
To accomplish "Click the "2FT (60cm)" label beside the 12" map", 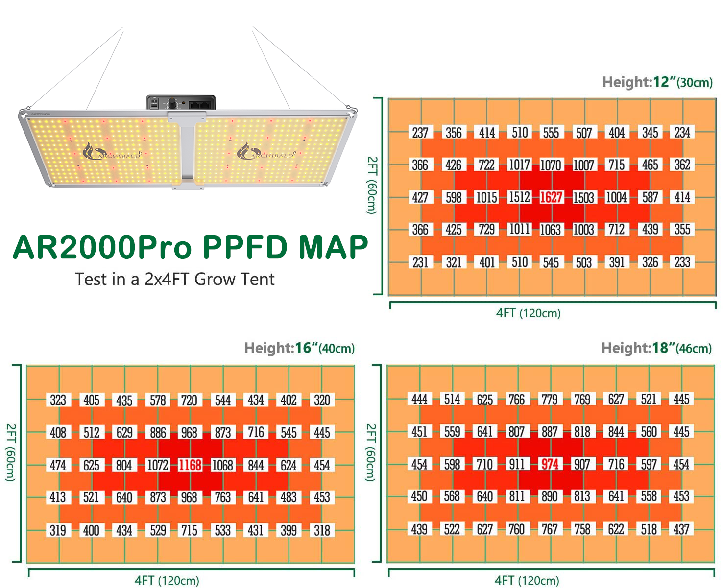I will click(372, 185).
